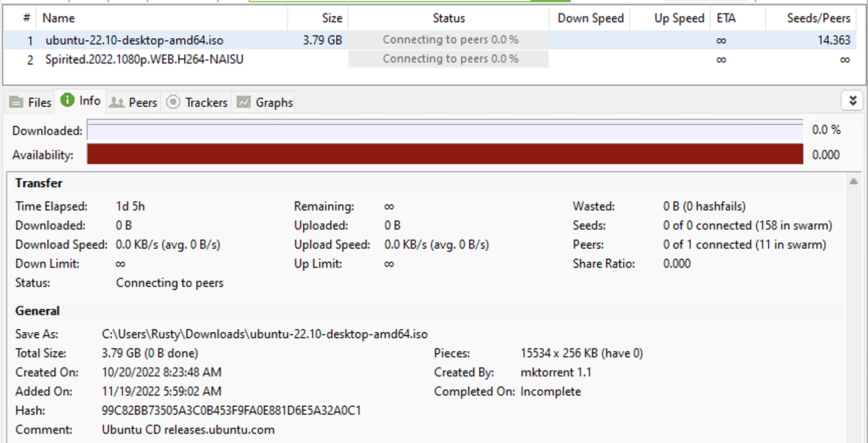Sort by Seeds/Peers column header
This screenshot has height=443, width=868.
pyautogui.click(x=811, y=18)
